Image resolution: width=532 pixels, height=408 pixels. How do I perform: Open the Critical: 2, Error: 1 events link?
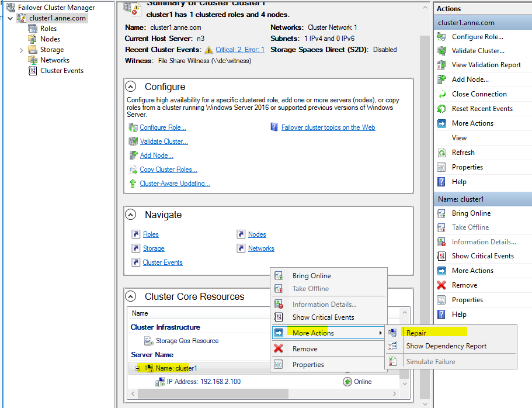(240, 50)
